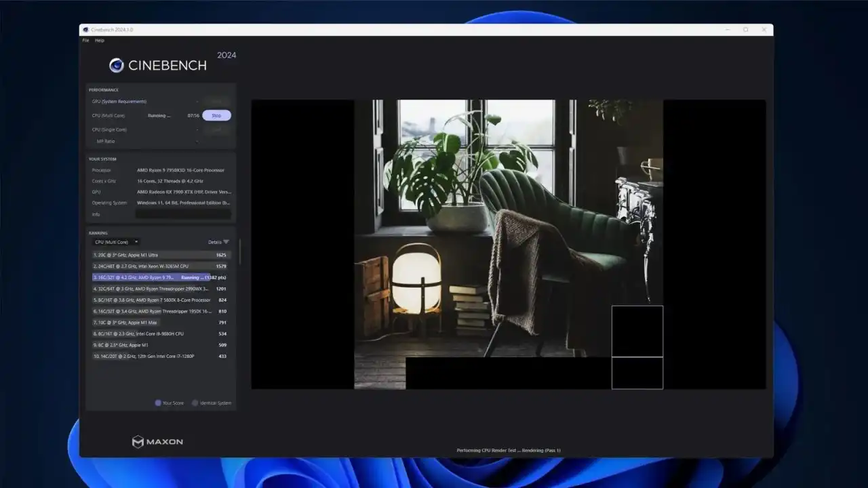Viewport: 868px width, 488px height.
Task: Maximize the Cinebench window
Action: pyautogui.click(x=746, y=30)
